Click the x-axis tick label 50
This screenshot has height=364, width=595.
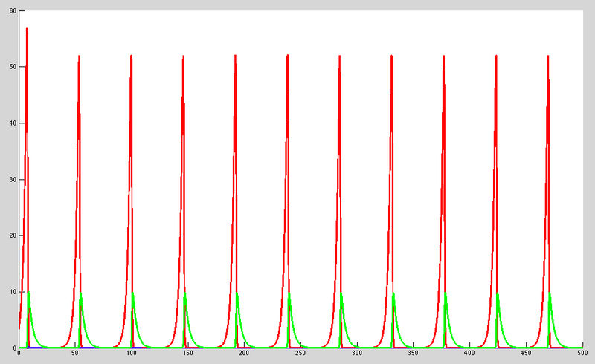click(x=75, y=354)
